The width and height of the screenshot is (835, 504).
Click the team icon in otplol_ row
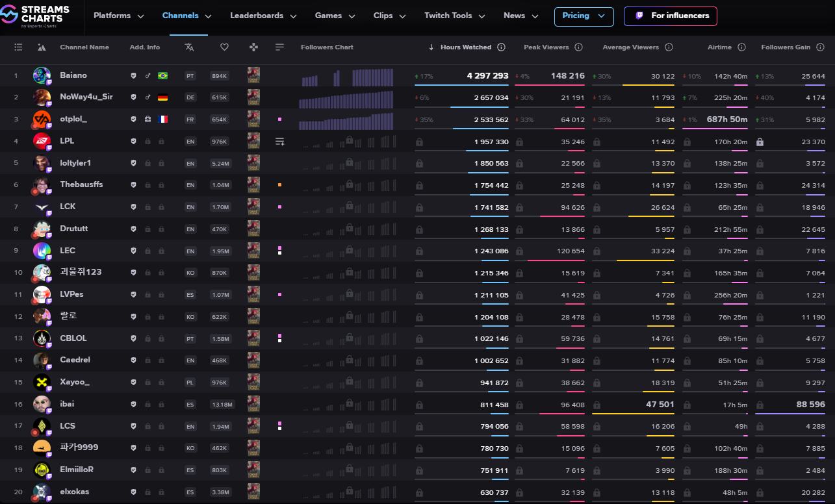coord(148,120)
